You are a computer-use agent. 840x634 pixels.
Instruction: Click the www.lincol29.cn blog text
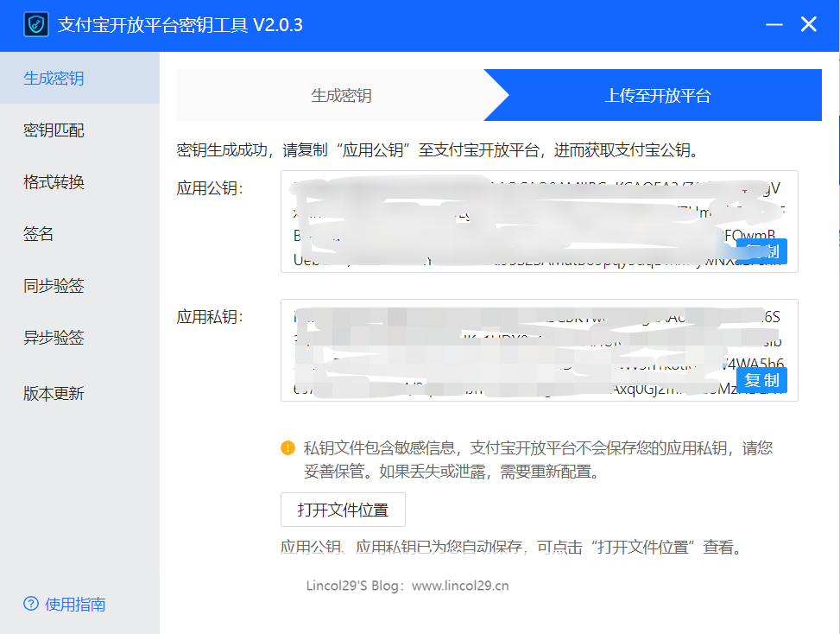tap(460, 586)
